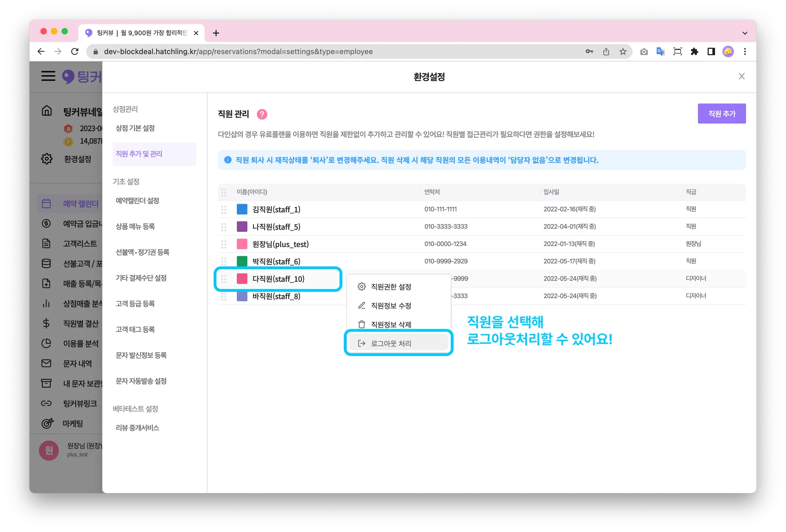Click the pink help question mark icon
Screen dimensions: 786x532
(x=262, y=114)
